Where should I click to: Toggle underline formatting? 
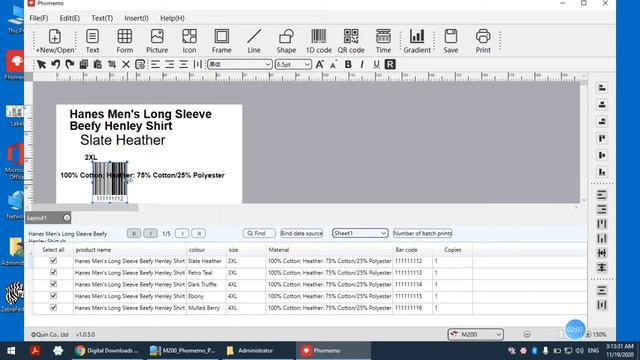[x=376, y=64]
